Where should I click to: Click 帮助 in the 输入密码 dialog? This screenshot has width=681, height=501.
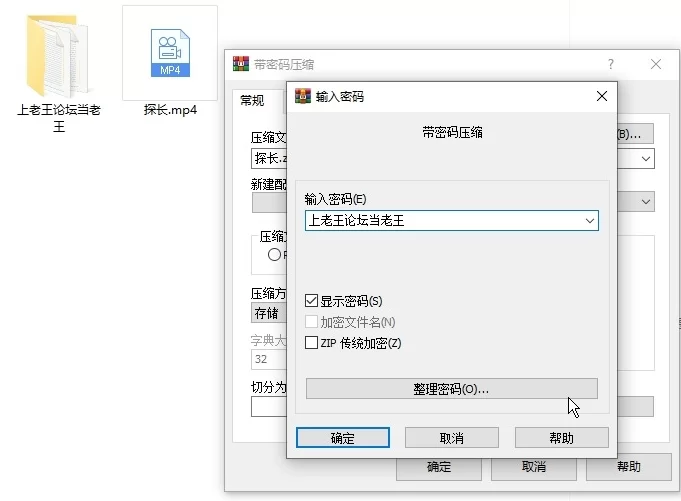click(562, 438)
